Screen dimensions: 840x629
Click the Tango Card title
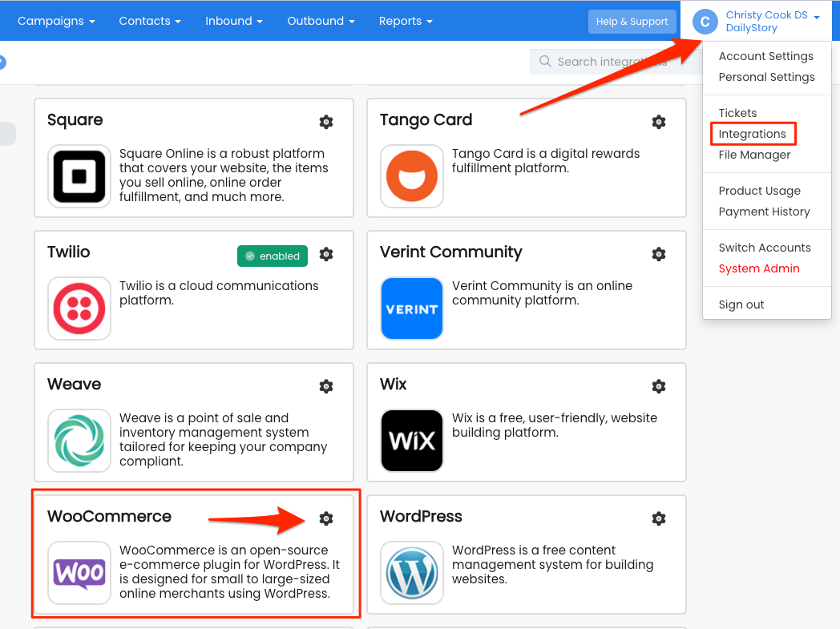[x=426, y=119]
